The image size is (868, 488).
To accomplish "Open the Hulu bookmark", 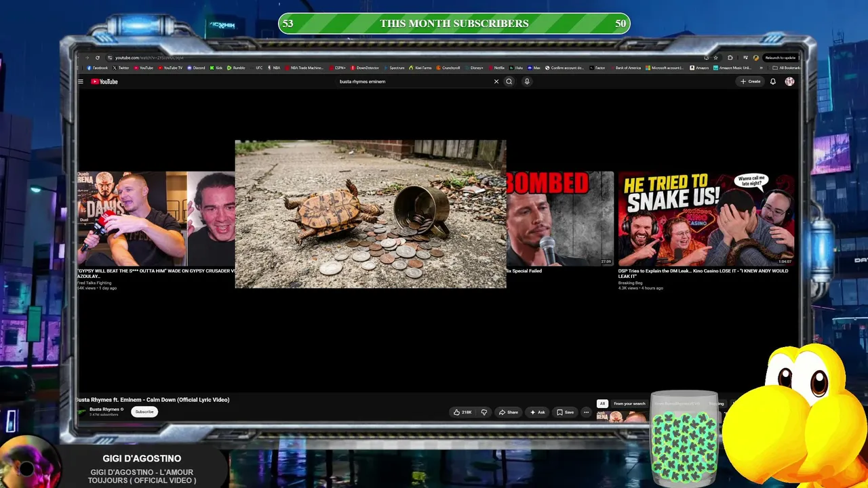I will [517, 68].
